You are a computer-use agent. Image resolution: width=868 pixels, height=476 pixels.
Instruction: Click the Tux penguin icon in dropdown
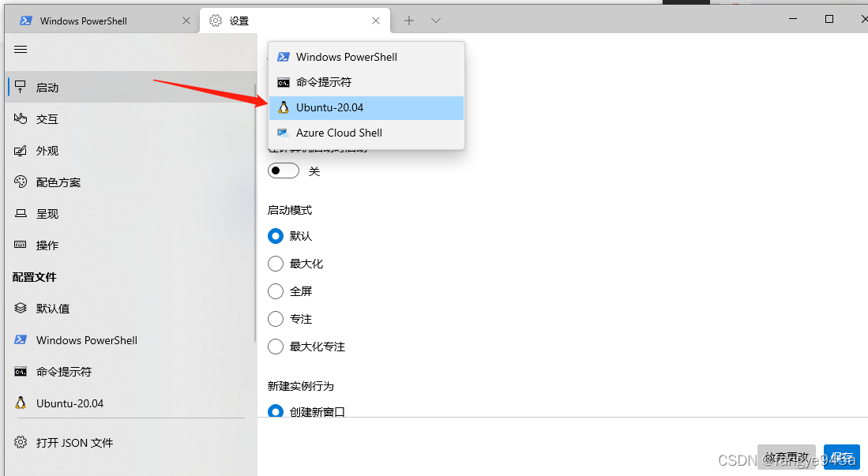284,107
